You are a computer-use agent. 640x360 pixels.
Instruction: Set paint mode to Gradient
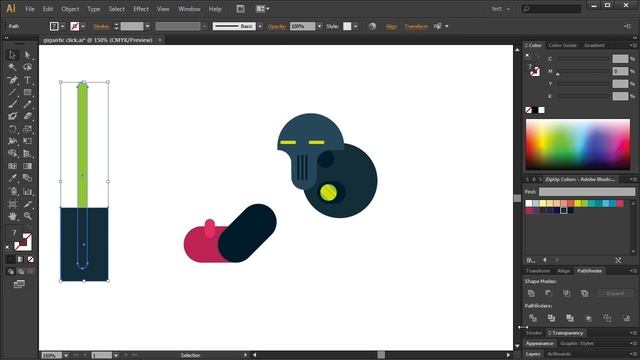click(x=20, y=259)
